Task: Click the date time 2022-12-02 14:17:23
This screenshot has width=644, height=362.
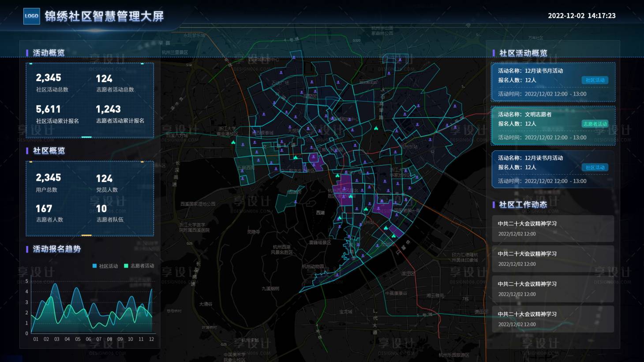Action: point(581,15)
